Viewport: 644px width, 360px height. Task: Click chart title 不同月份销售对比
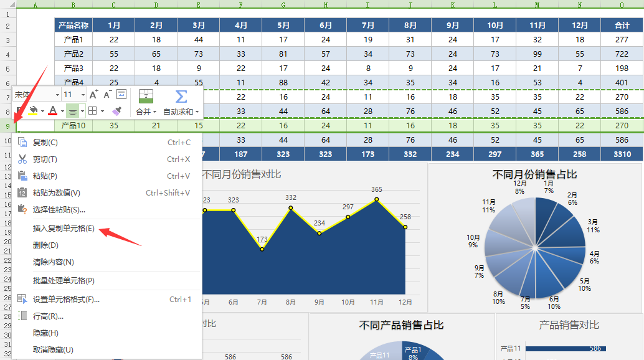[x=242, y=174]
